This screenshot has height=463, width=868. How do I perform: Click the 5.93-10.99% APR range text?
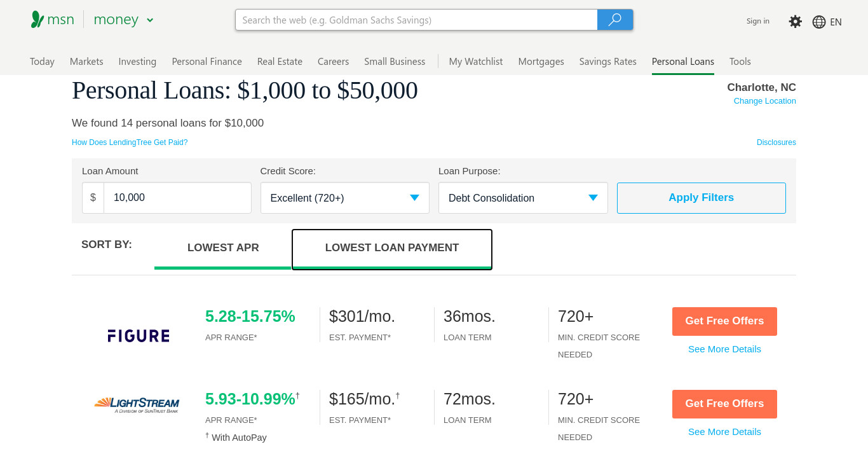coord(250,399)
